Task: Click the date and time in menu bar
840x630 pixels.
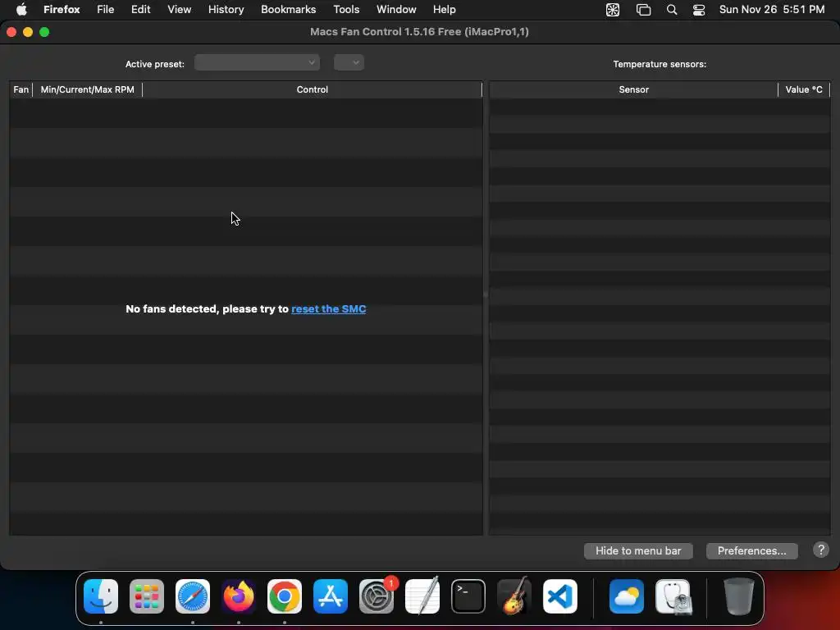Action: 771,10
